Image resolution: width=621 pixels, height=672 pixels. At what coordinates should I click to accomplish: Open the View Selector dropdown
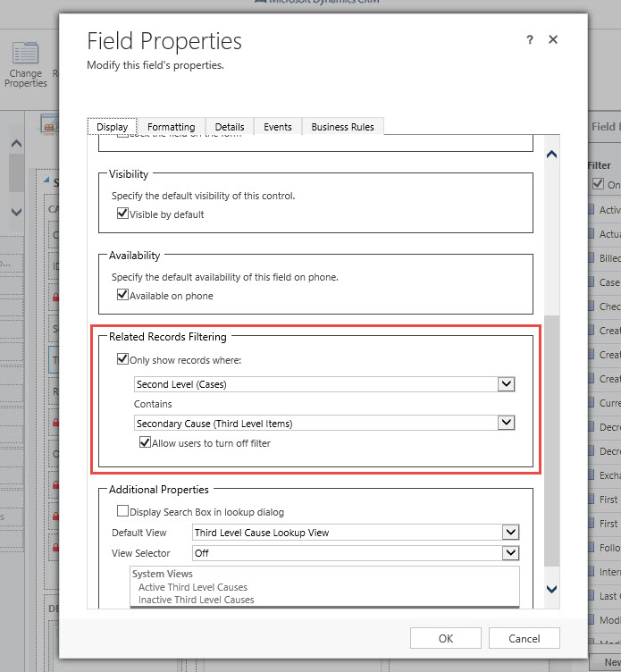509,553
